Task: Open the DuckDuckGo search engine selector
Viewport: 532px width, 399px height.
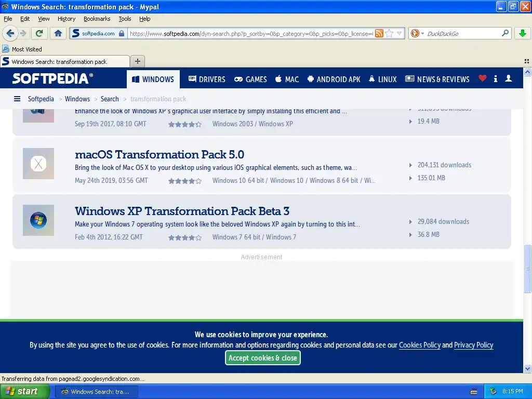Action: (x=417, y=33)
